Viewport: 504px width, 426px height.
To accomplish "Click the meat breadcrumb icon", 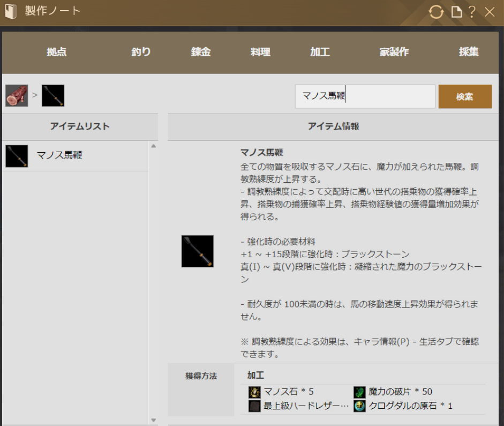I will (17, 95).
